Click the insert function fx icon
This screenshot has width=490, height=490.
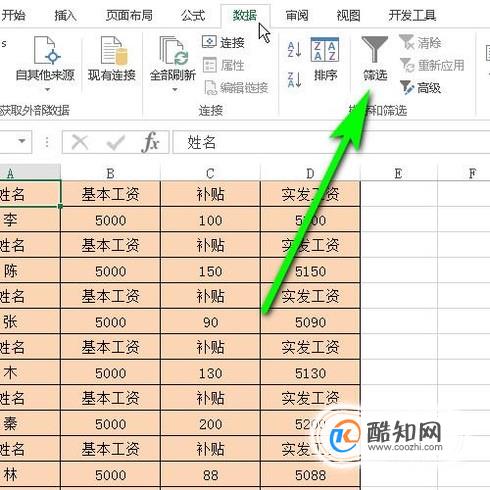pos(150,142)
